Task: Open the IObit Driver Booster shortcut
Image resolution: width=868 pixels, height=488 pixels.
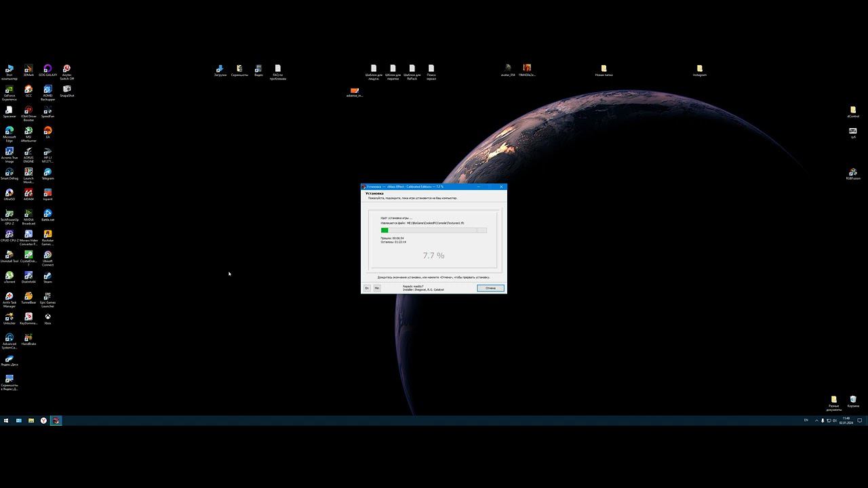Action: tap(28, 114)
